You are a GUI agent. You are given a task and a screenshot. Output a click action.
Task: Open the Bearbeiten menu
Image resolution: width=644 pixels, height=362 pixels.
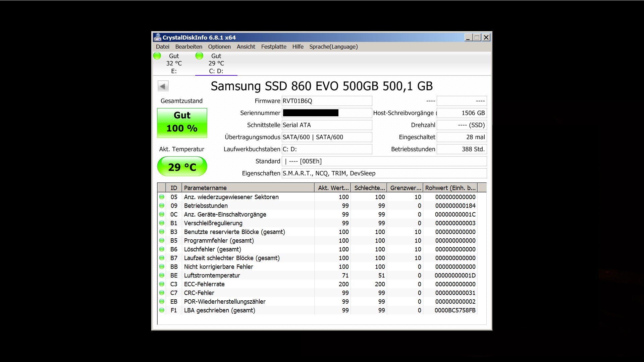pyautogui.click(x=189, y=47)
